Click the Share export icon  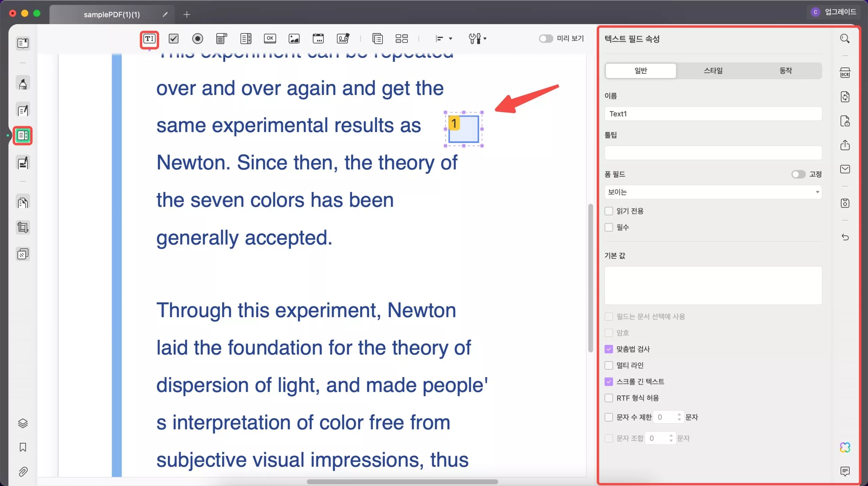click(x=845, y=145)
